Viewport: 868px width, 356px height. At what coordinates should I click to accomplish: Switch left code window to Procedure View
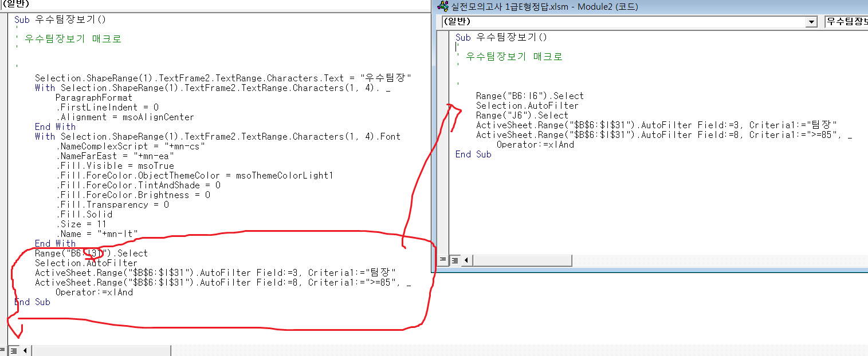point(3,350)
